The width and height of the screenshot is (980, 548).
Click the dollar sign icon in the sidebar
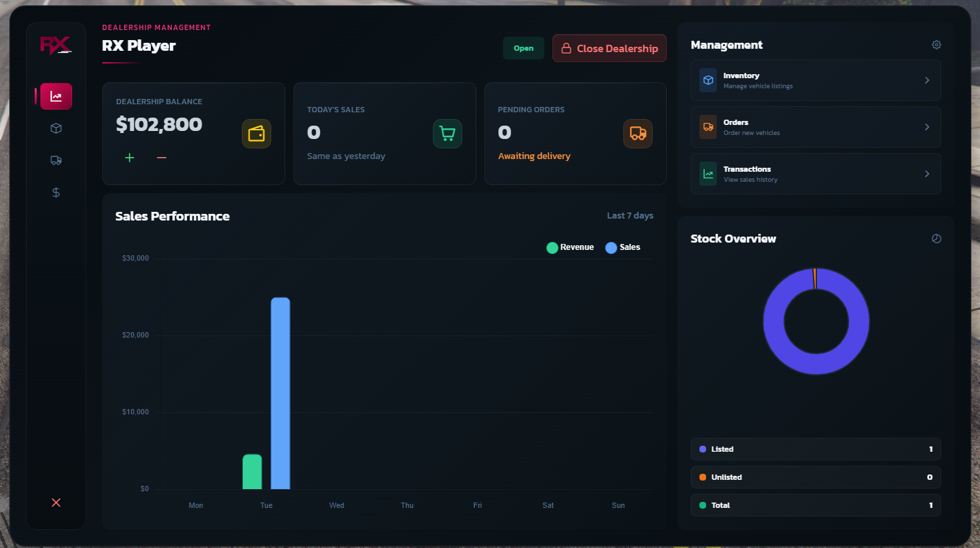pos(55,192)
